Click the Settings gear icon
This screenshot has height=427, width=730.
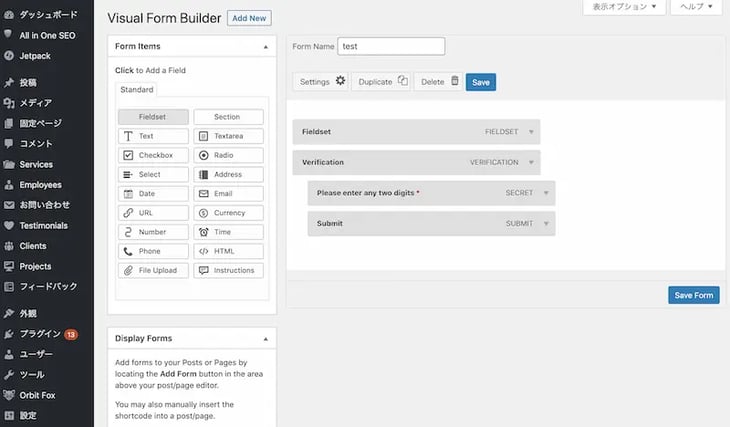point(340,81)
